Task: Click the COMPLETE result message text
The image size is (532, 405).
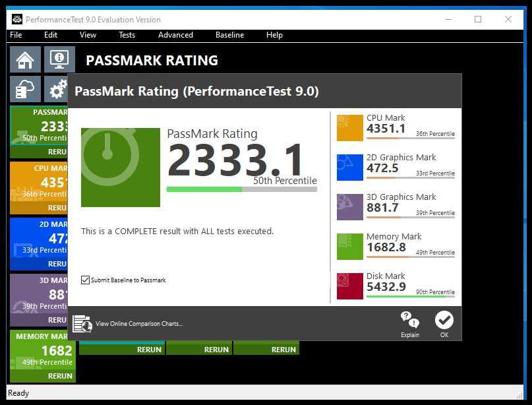Action: click(x=177, y=231)
